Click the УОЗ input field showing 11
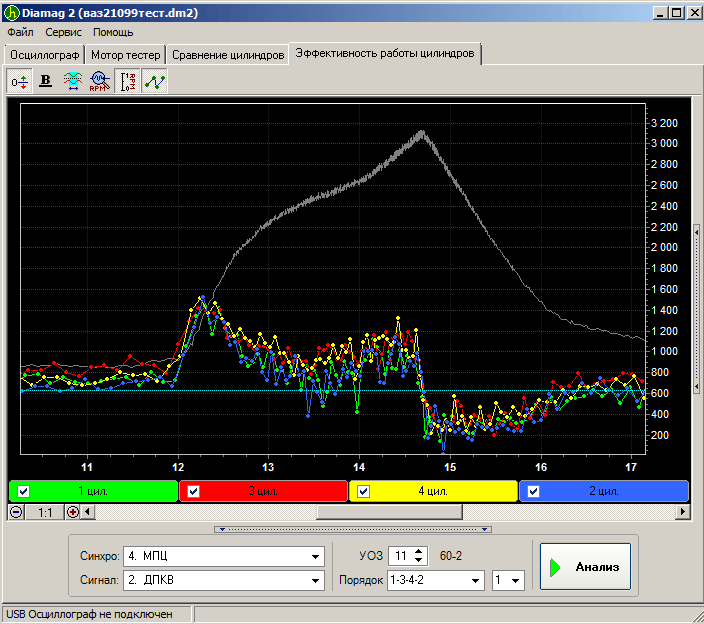 point(401,556)
